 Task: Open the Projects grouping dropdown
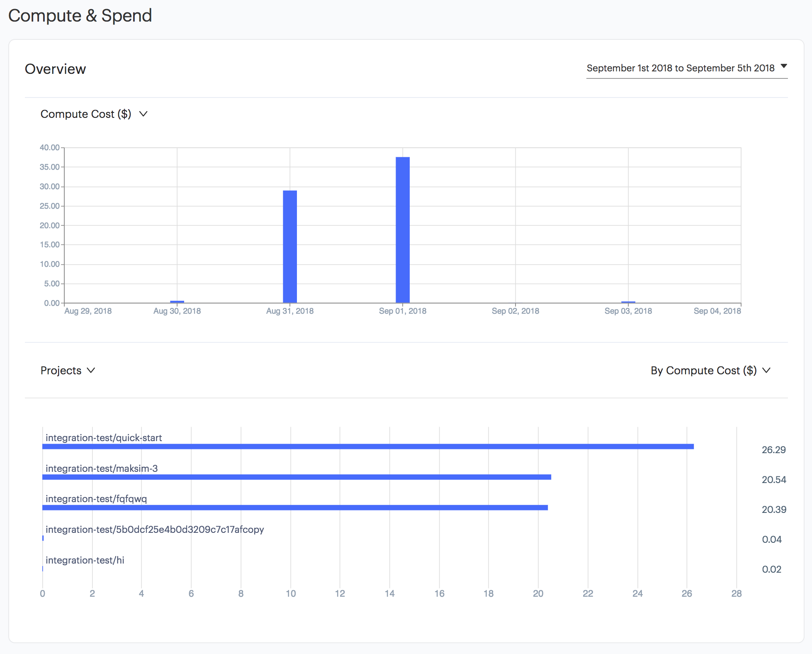68,371
